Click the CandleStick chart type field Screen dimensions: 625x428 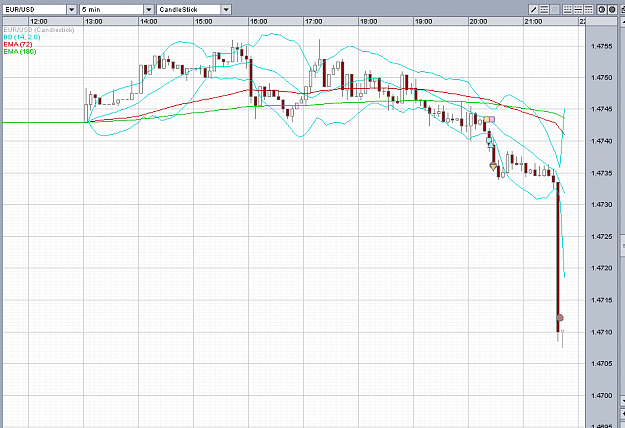tap(189, 10)
